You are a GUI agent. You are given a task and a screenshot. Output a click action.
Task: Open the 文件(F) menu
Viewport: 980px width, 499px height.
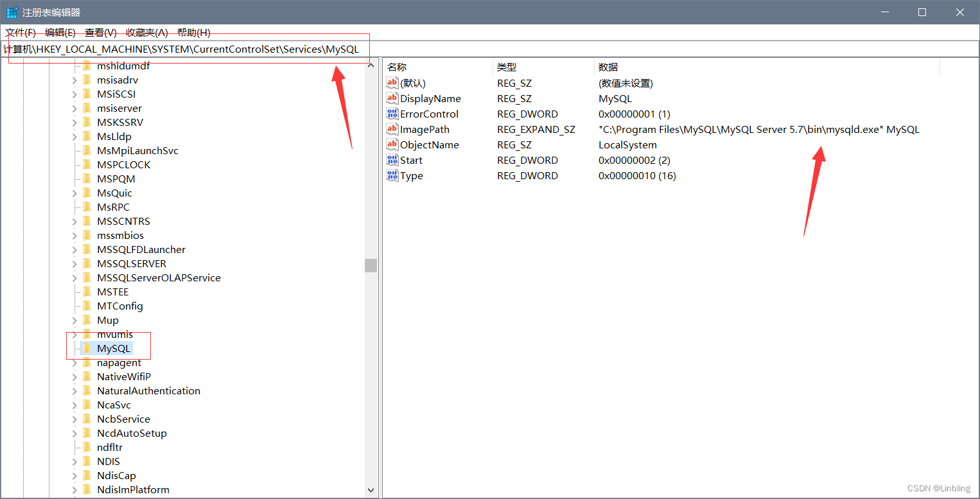21,32
